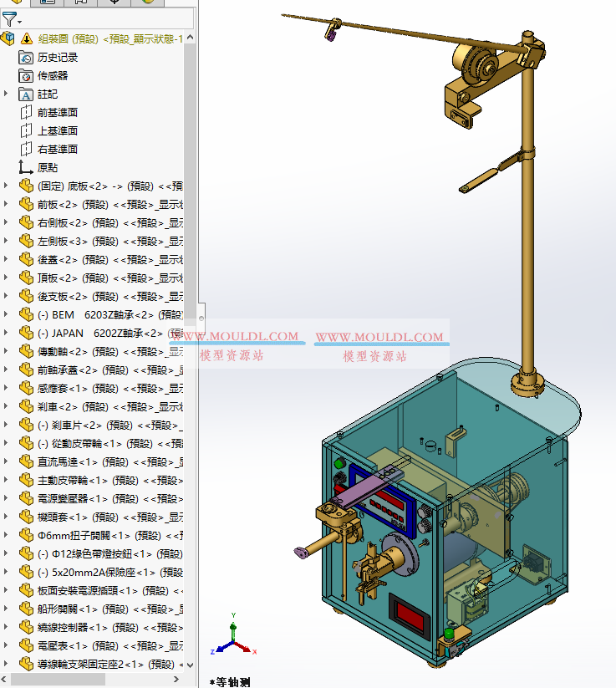
Task: Expand the 直流馬達<1> node
Action: click(x=6, y=461)
